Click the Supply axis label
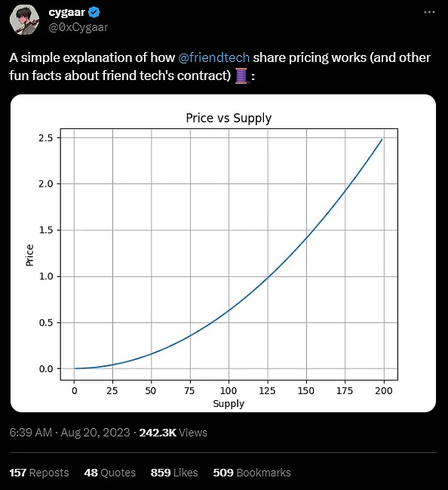This screenshot has height=490, width=448. coord(229,403)
